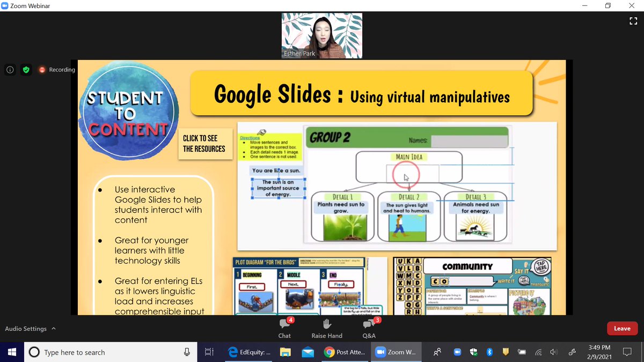Open the People tray icon

coord(438,352)
